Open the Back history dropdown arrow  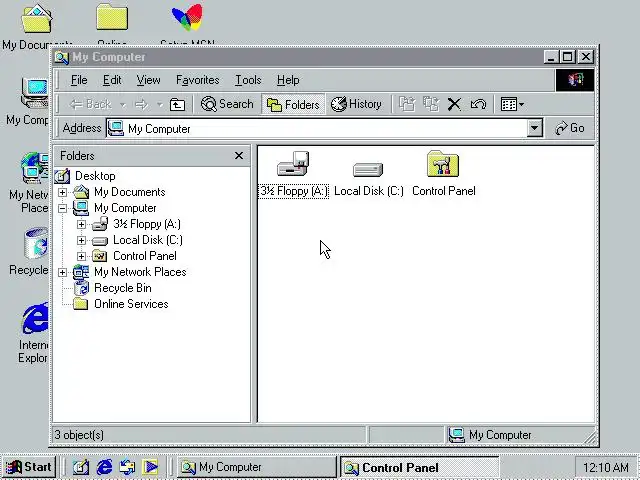pyautogui.click(x=122, y=105)
